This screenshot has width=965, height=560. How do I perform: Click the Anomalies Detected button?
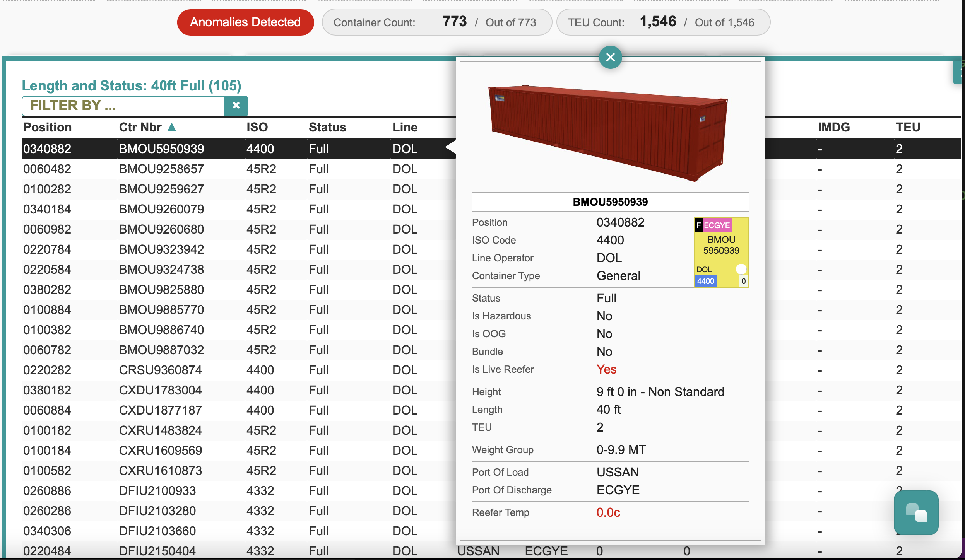(245, 22)
